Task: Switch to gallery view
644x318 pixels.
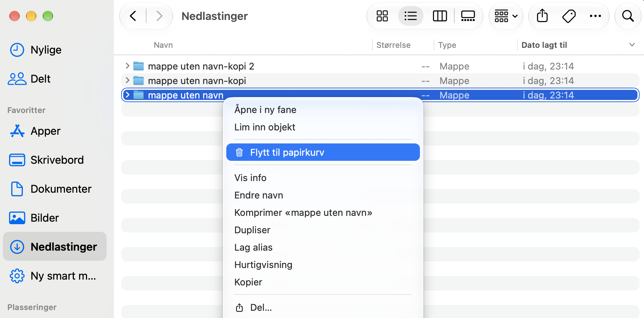Action: [468, 16]
